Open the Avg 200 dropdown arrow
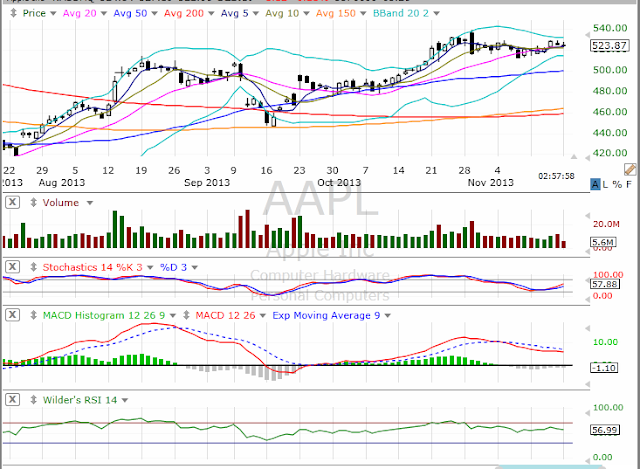The width and height of the screenshot is (640, 469). pyautogui.click(x=211, y=14)
